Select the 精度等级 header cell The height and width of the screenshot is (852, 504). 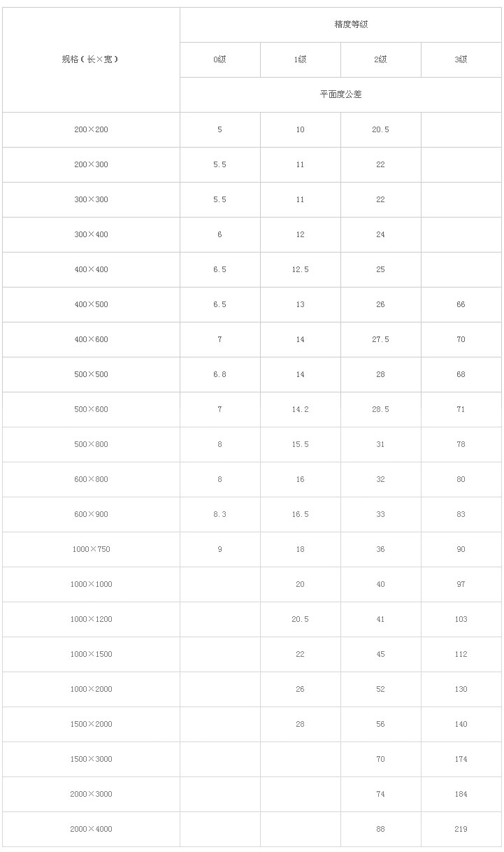click(x=341, y=24)
